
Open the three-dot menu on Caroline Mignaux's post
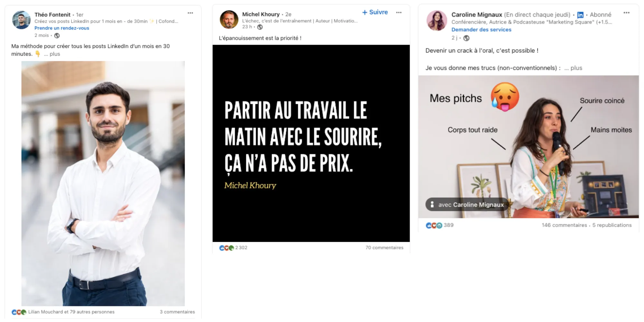(x=626, y=13)
